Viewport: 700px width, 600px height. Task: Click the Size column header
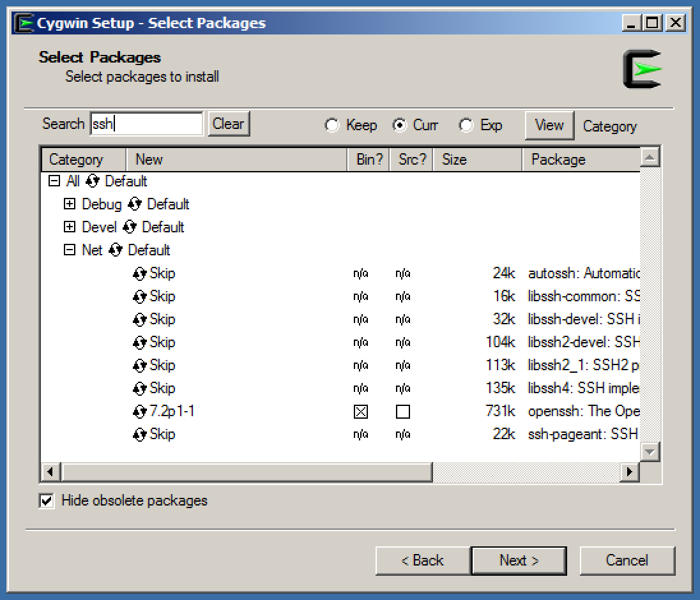pyautogui.click(x=478, y=160)
